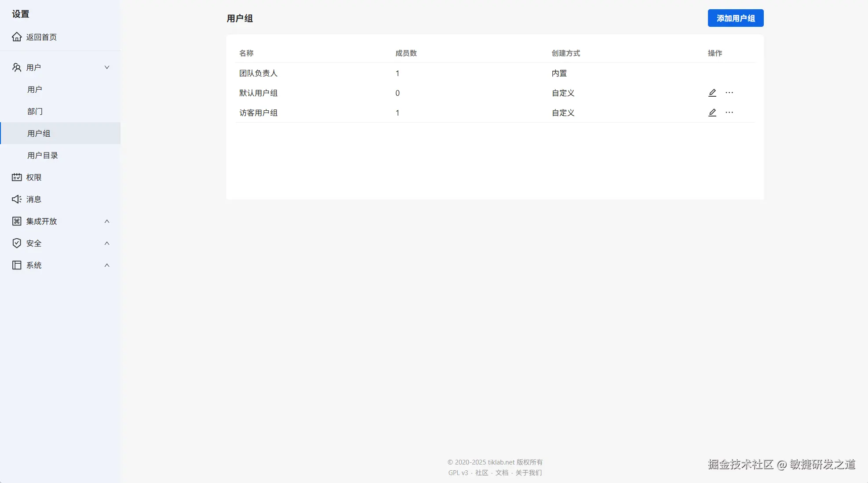The width and height of the screenshot is (868, 483).
Task: Click the 安全 shield icon
Action: coord(17,243)
